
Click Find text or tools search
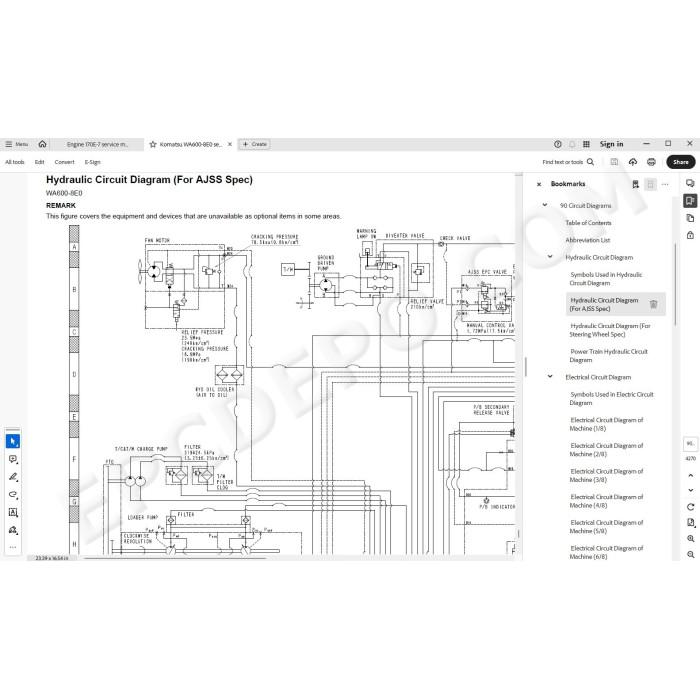tap(568, 162)
